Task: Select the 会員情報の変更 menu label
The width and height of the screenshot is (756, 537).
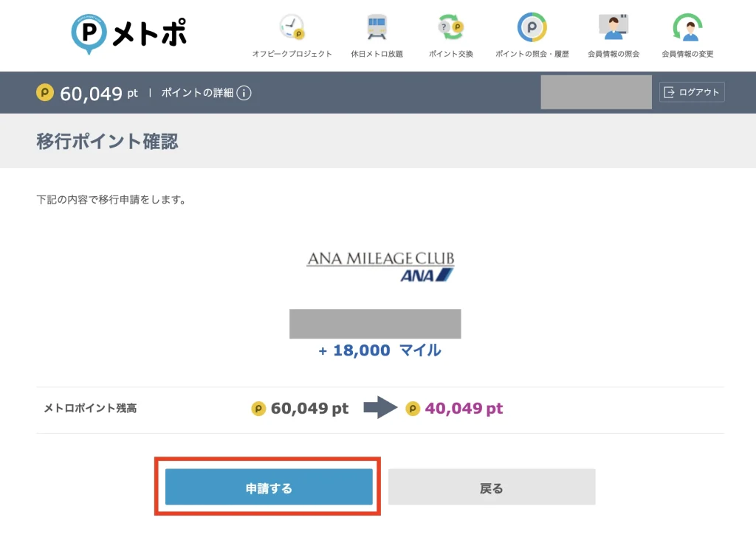Action: click(x=687, y=54)
